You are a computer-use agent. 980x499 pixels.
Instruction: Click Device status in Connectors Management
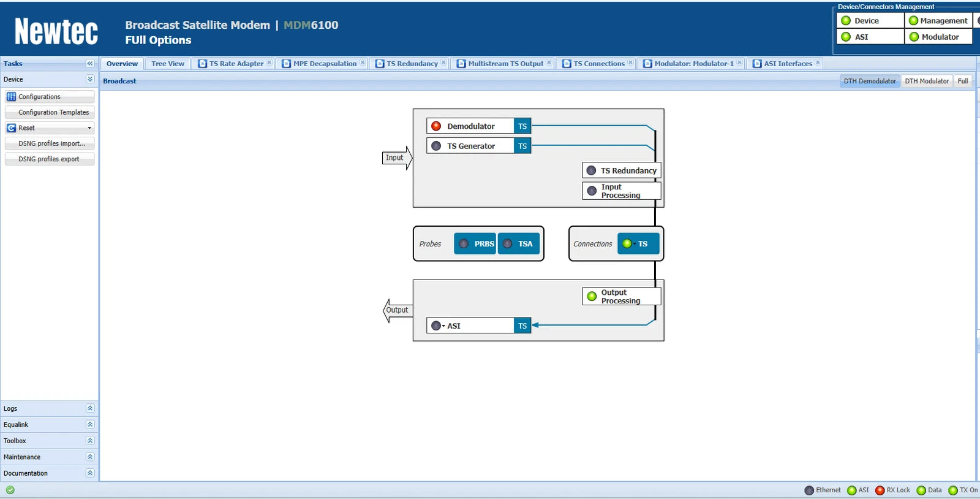coord(870,21)
